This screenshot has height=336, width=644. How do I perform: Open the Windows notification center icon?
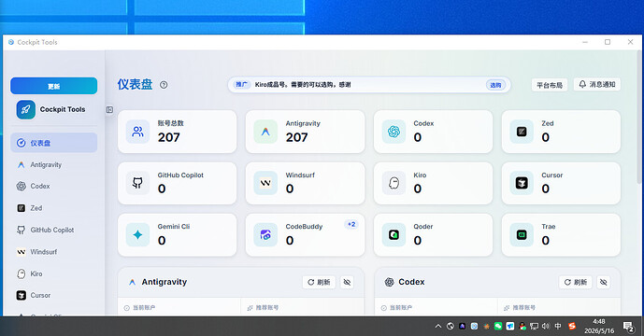[628, 327]
